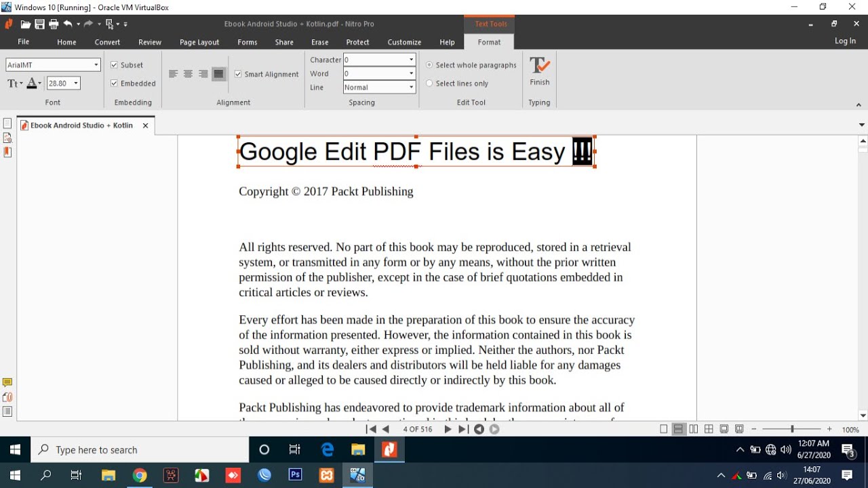Open the document tabs list dropdown arrow
Viewport: 868px width, 488px height.
[x=862, y=125]
